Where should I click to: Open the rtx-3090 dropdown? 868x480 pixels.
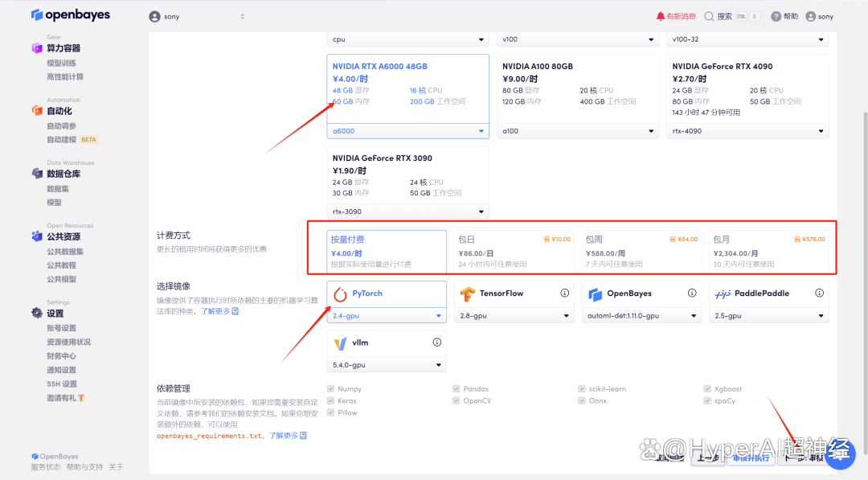[x=408, y=211]
